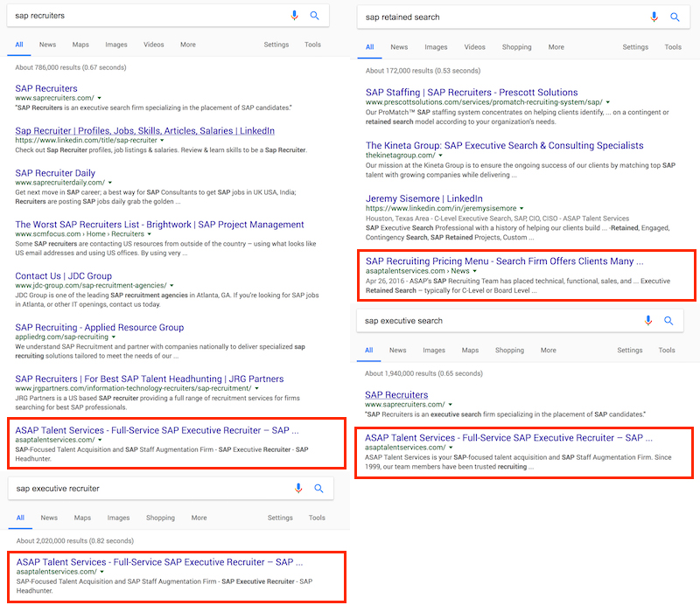This screenshot has height=612, width=700.
Task: Open dropdown arrow beside linkedin.com/title/sap-recruiter URL
Action: tap(162, 141)
